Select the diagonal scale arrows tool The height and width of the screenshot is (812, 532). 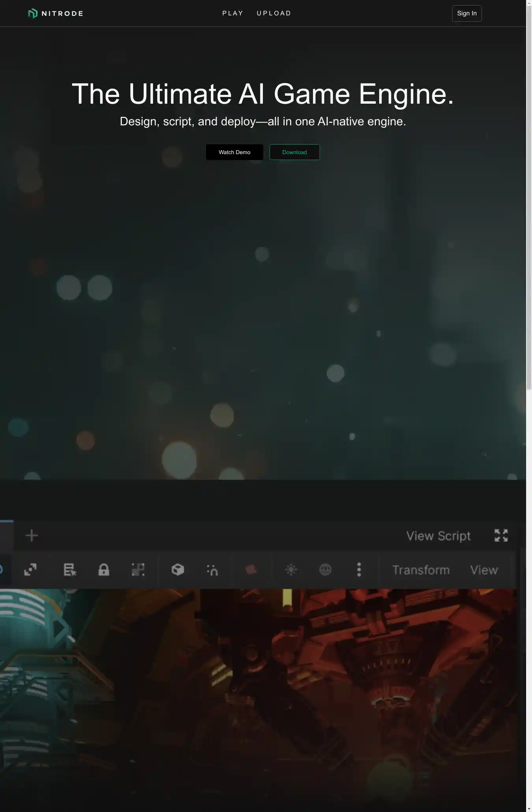tap(30, 570)
